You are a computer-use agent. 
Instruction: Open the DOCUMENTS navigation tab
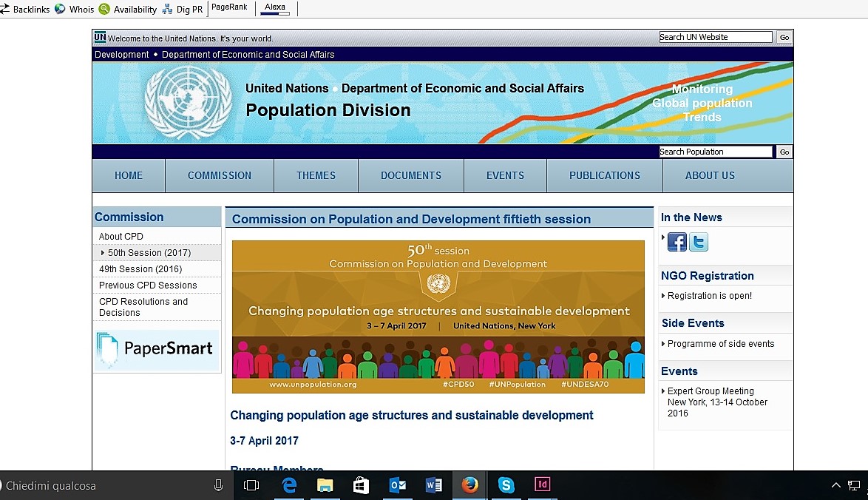[x=411, y=175]
